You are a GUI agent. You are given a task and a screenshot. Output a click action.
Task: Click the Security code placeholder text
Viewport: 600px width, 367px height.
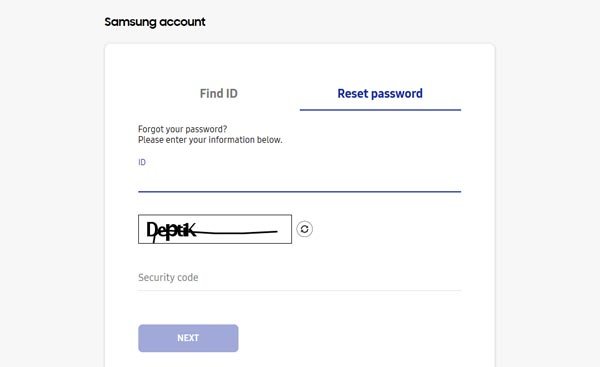tap(168, 277)
